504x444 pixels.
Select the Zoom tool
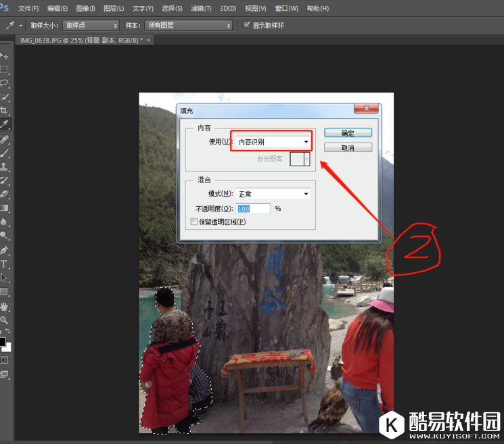(x=5, y=320)
